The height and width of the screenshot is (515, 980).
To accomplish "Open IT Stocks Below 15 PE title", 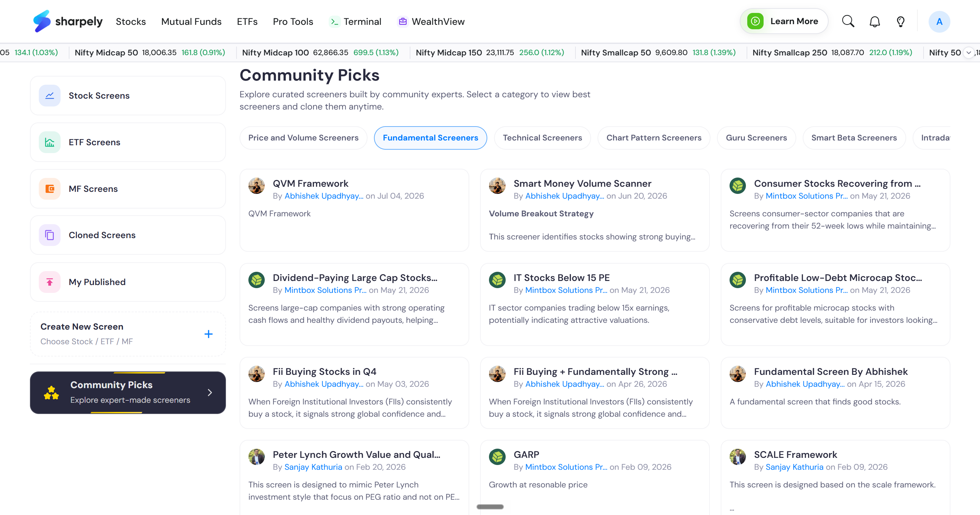I will [x=561, y=278].
